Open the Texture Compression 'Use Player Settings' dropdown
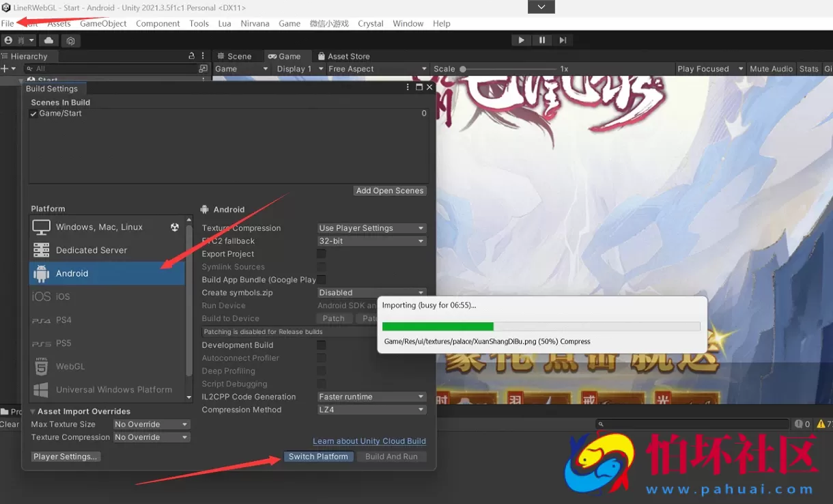The width and height of the screenshot is (833, 504). 371,228
